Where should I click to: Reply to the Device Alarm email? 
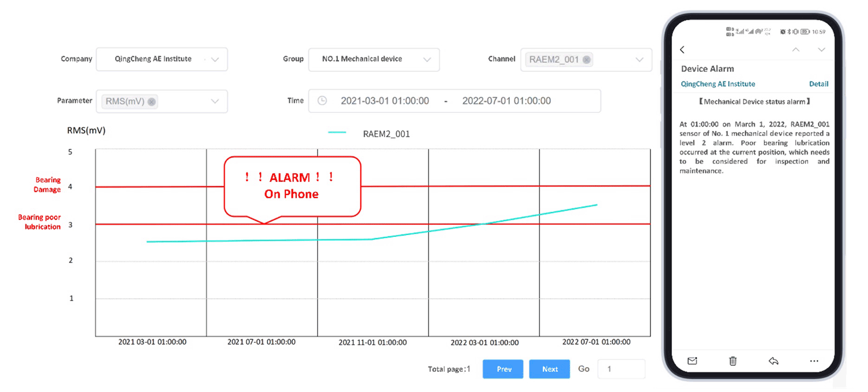[x=773, y=361]
